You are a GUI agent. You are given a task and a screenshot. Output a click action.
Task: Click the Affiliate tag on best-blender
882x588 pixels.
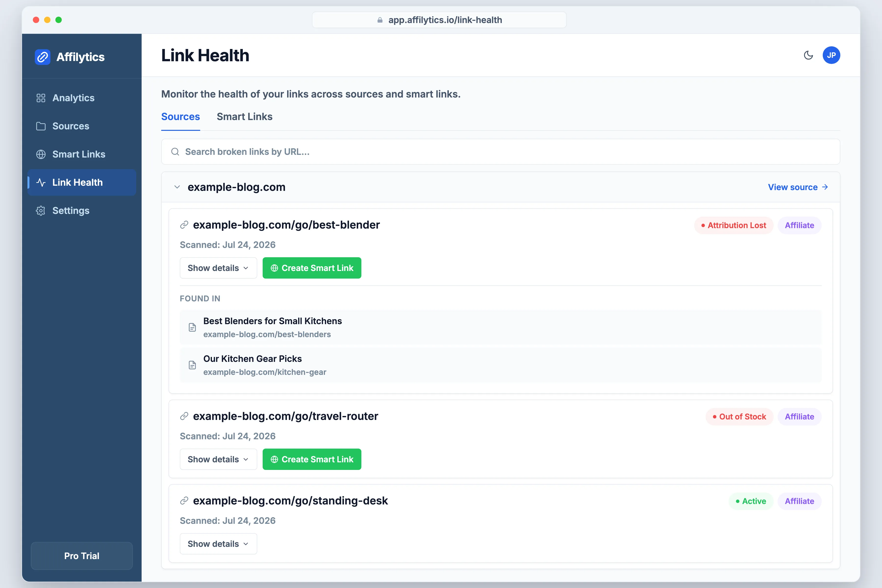click(799, 225)
